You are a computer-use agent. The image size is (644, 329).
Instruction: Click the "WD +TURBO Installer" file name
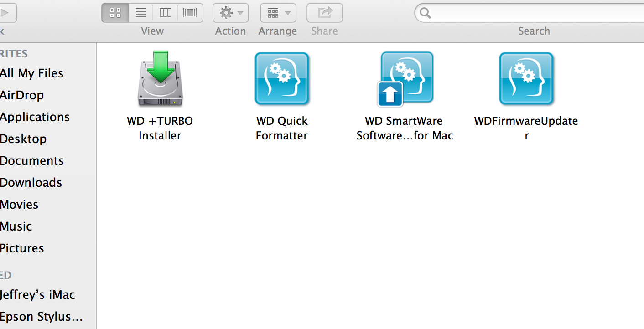pos(160,129)
